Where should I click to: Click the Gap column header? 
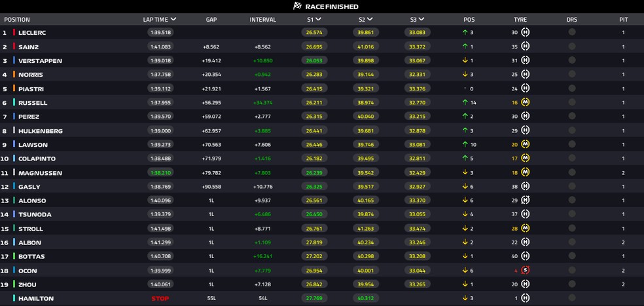point(211,20)
